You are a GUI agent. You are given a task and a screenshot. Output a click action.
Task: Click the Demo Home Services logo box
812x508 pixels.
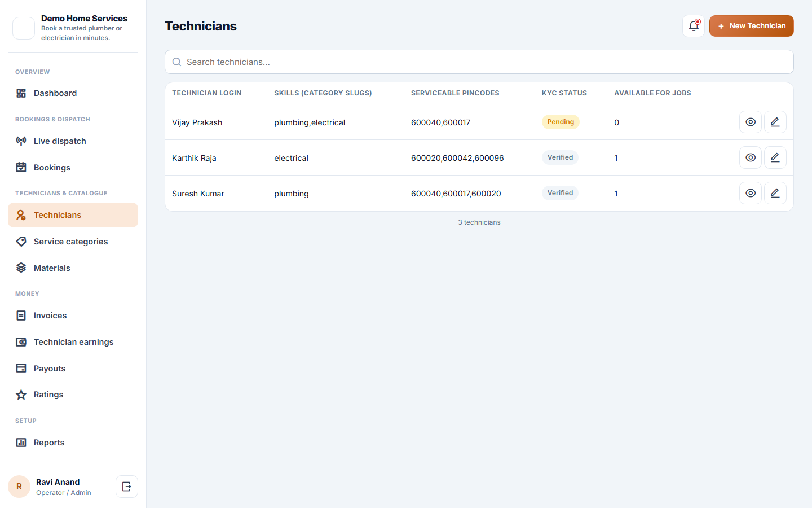pos(24,28)
